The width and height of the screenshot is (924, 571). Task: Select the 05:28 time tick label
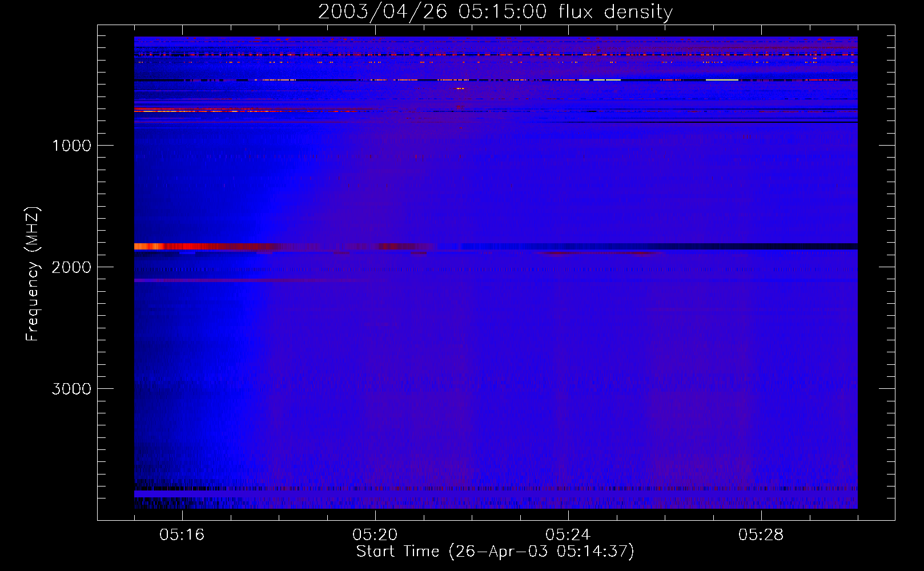761,535
